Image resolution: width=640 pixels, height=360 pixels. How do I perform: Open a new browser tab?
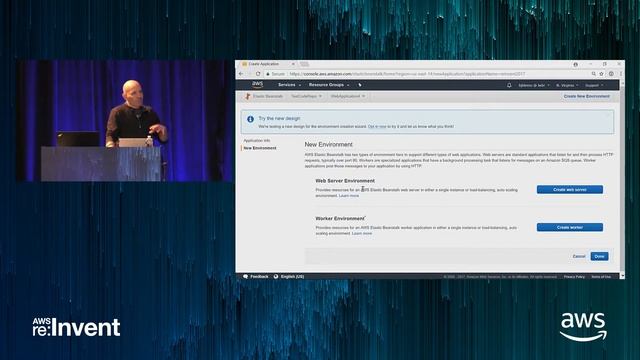click(x=304, y=64)
